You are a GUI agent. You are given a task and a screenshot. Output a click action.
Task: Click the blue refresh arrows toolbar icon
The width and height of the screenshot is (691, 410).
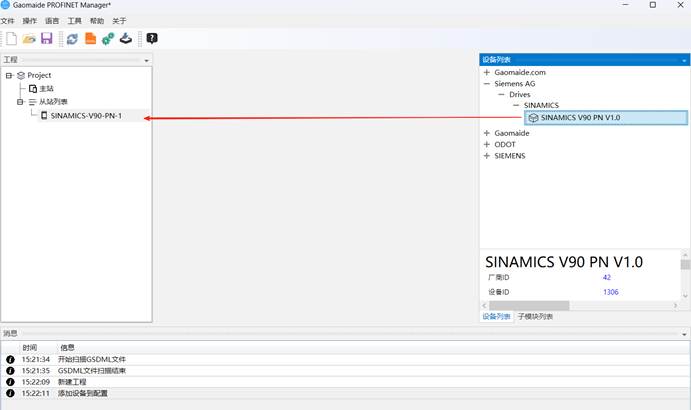coord(72,39)
